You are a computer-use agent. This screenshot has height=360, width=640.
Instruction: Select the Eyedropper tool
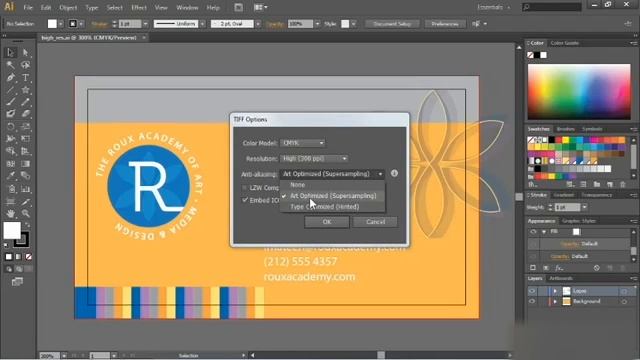pos(11,176)
